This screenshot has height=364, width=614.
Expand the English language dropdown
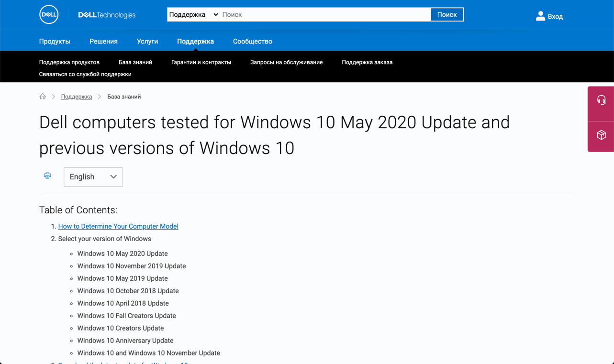93,177
